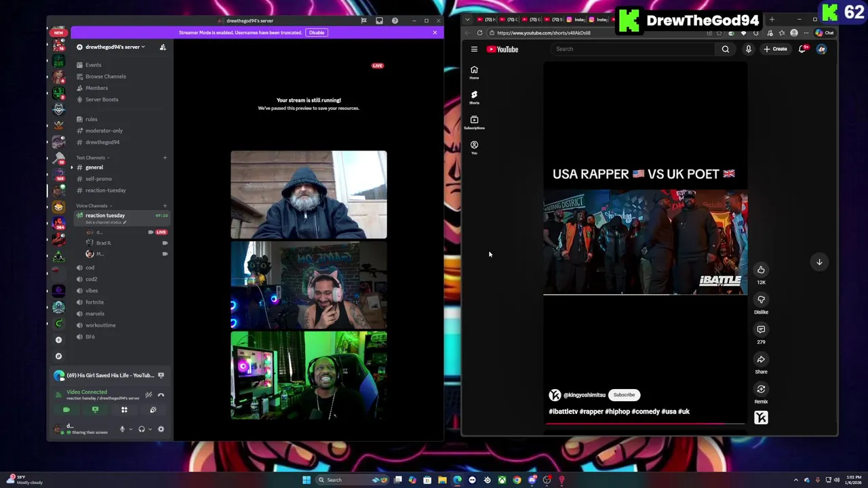Share the YouTube Short
This screenshot has width=868, height=488.
coord(761,359)
